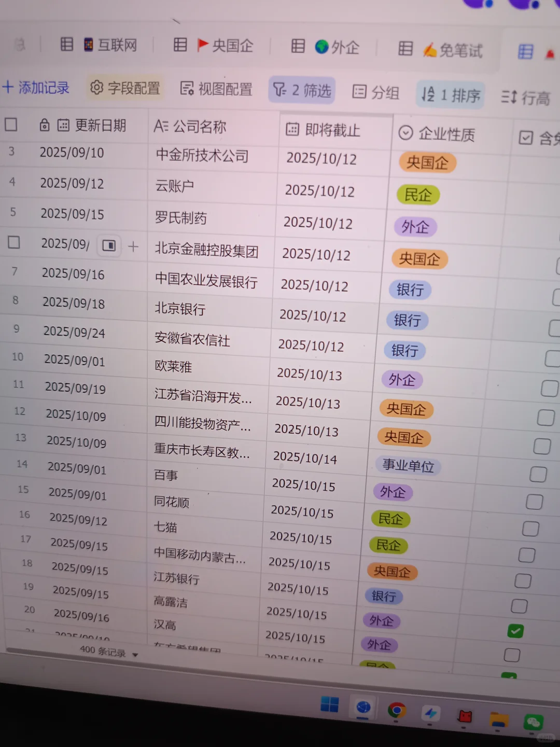
Task: Open File Explorer from the taskbar
Action: (499, 720)
